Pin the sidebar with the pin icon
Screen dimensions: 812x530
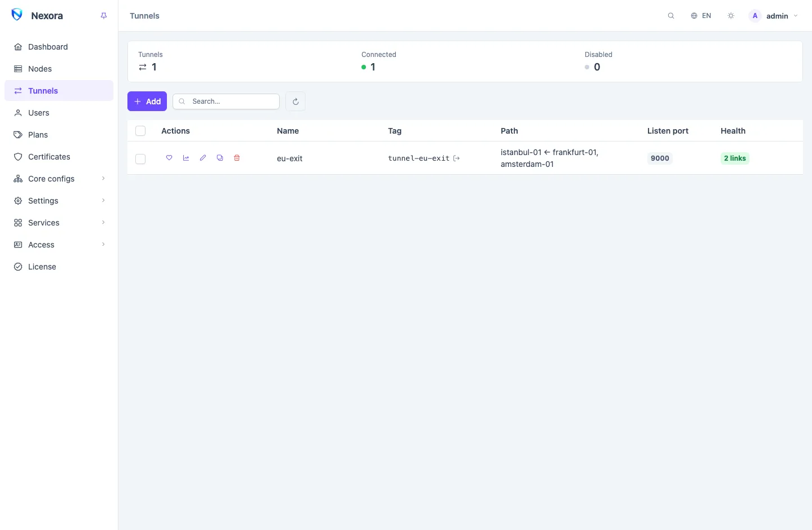(x=104, y=16)
